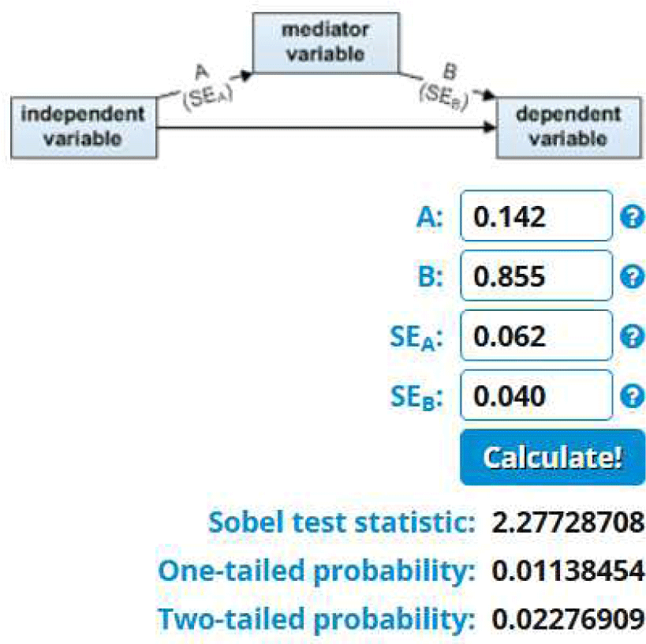Screen dimensions: 646x644
Task: Click the question mark beside SEA field
Action: [x=629, y=337]
